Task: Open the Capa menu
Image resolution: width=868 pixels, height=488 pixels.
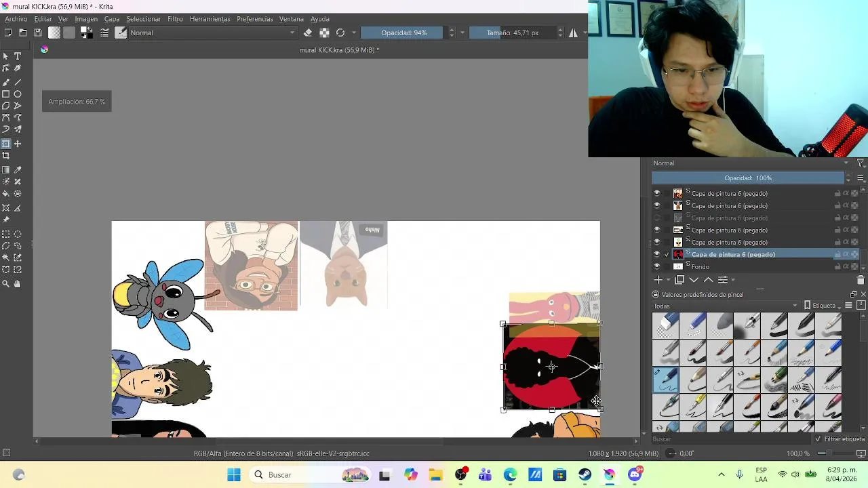Action: click(x=112, y=19)
